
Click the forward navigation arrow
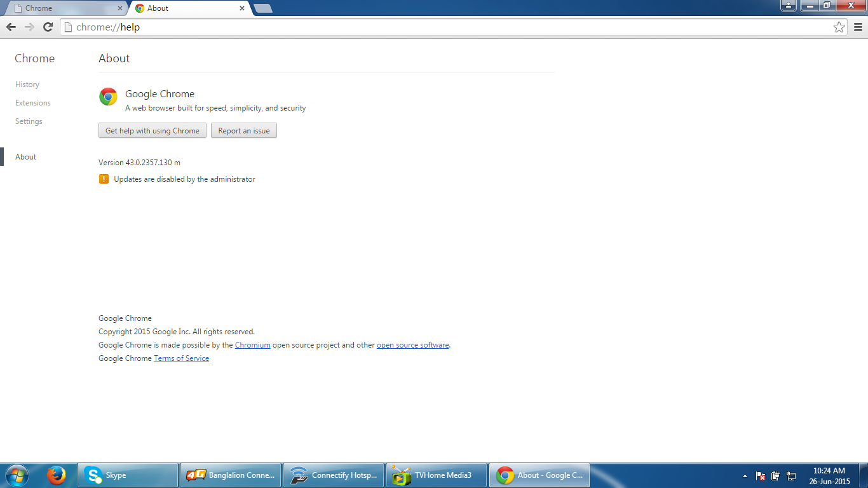click(29, 27)
